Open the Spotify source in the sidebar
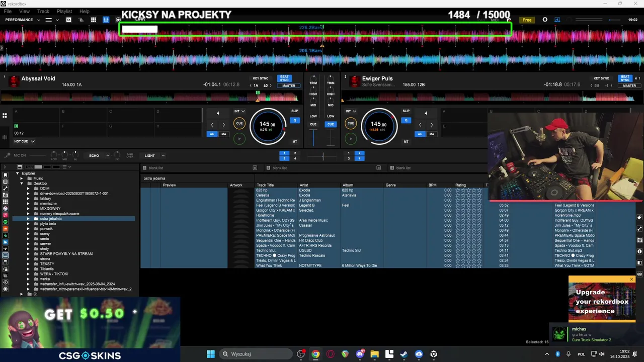The width and height of the screenshot is (644, 362). pos(6,222)
